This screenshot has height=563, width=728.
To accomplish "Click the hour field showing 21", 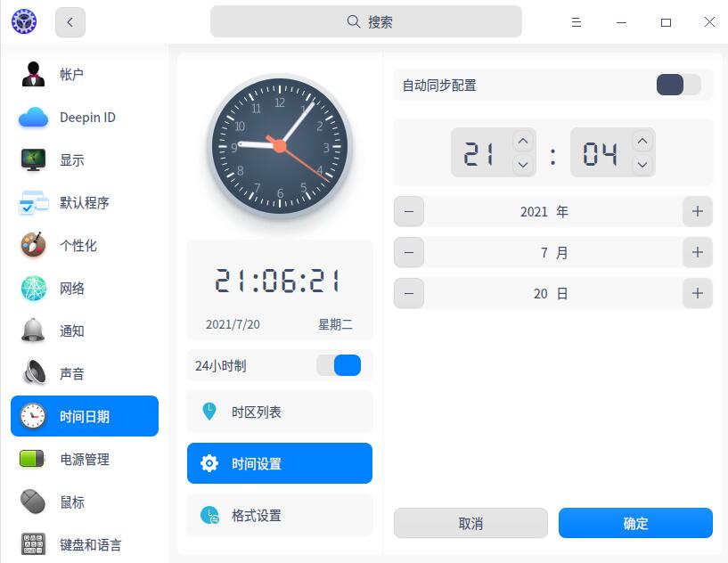I will pyautogui.click(x=494, y=152).
